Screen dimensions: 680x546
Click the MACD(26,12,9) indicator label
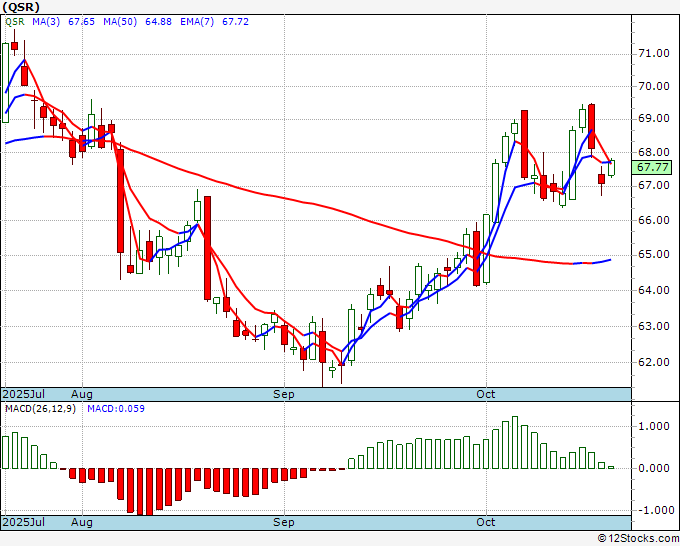40,409
